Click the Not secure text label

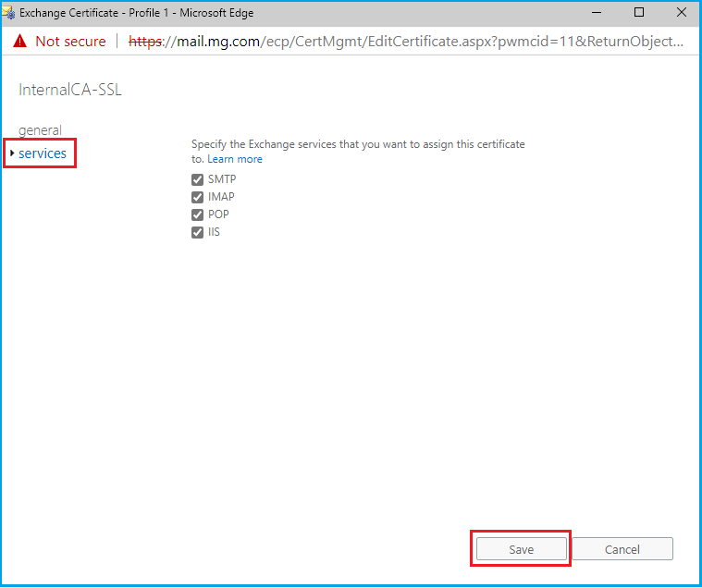70,42
